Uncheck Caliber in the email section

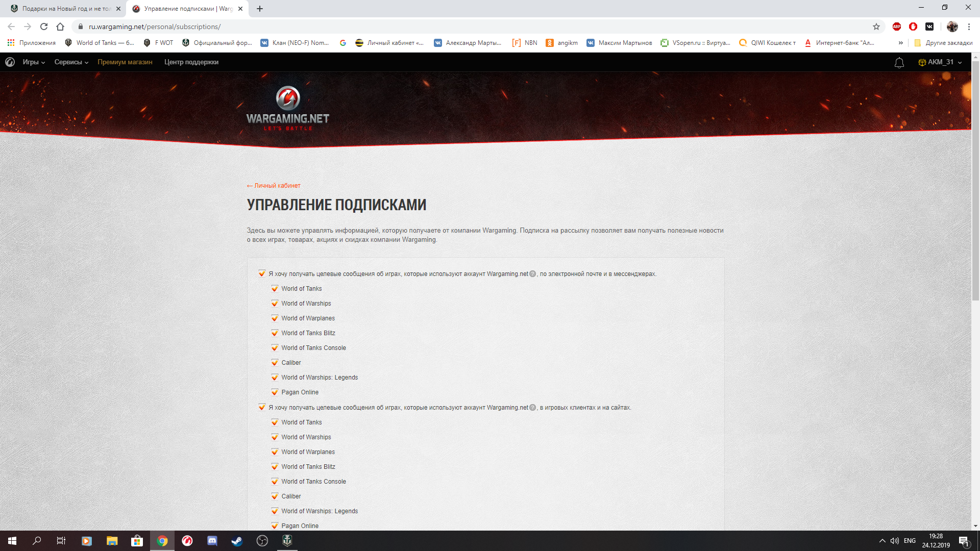[275, 363]
